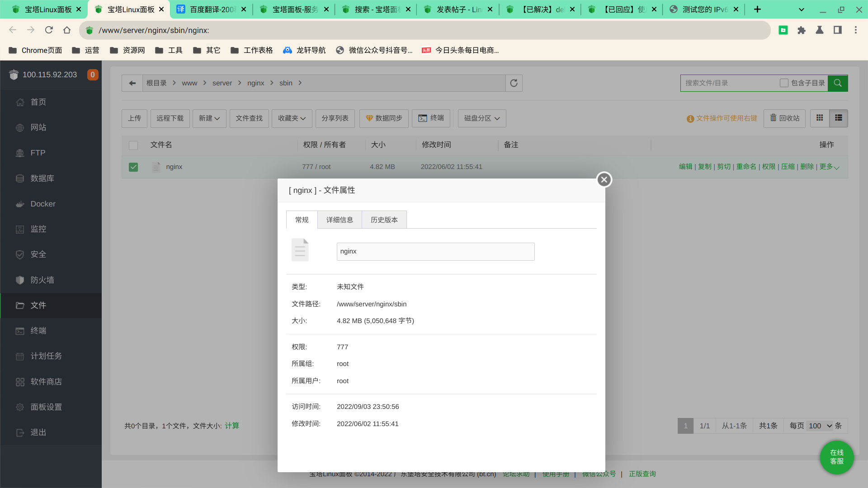Switch to the 百度翻译 browser tab
Viewport: 868px width, 488px height.
point(211,9)
